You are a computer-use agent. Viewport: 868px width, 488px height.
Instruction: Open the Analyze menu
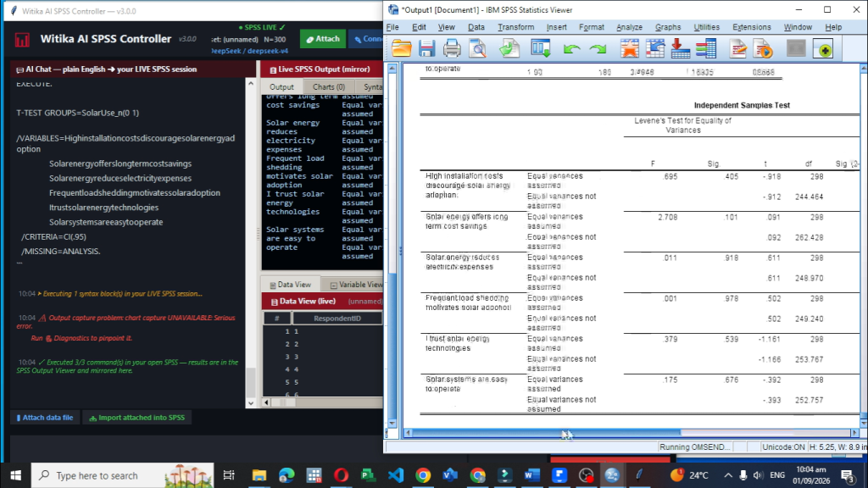[x=630, y=27]
